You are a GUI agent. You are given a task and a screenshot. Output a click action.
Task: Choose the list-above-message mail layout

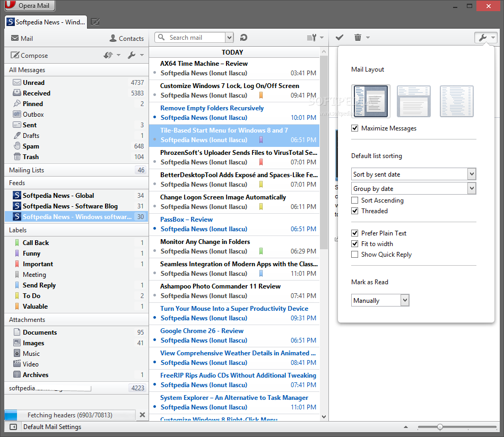(414, 101)
